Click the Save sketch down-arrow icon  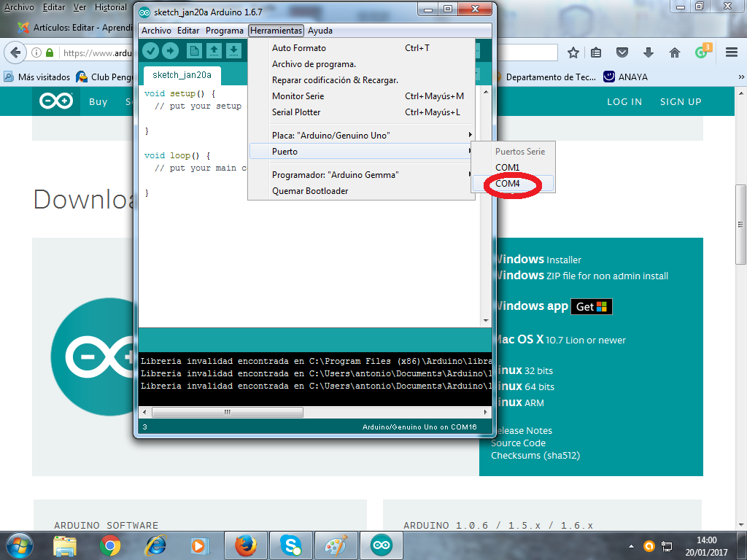point(233,50)
